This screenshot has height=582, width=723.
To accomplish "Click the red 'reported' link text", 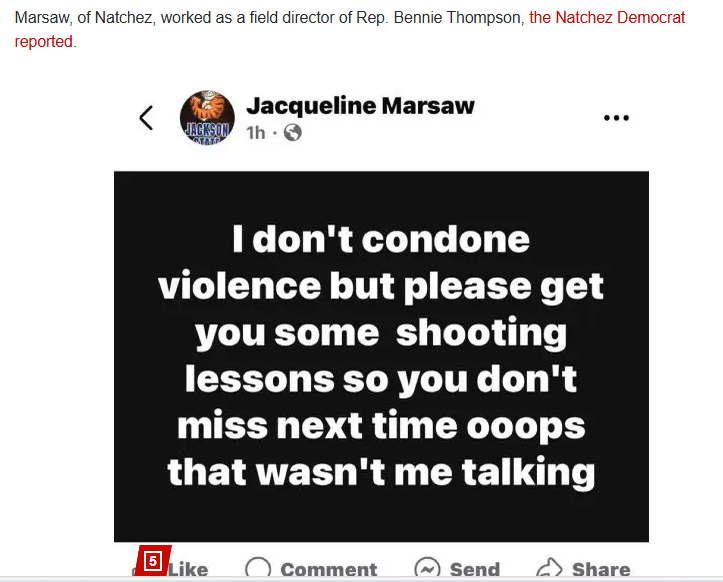I will coord(43,42).
